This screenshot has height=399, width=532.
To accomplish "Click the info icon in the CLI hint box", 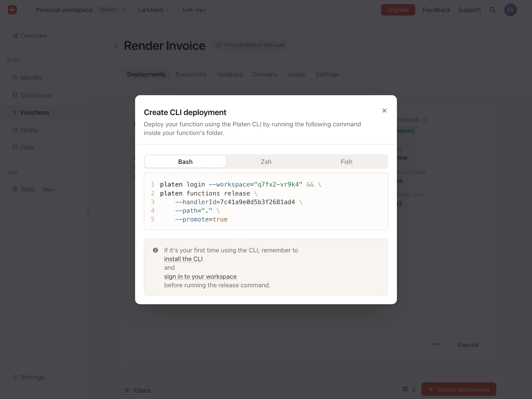I will tap(155, 250).
